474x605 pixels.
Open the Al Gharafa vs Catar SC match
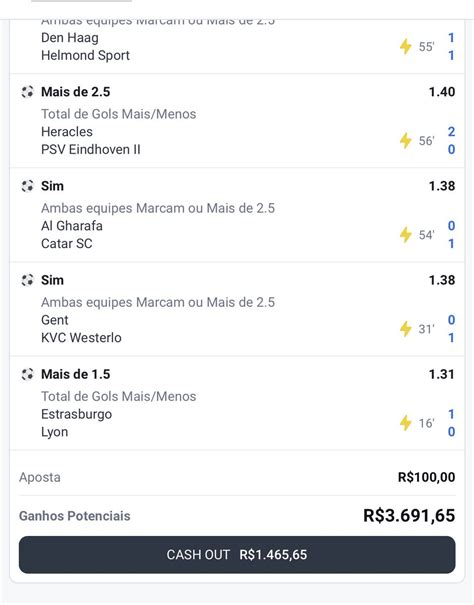click(x=72, y=235)
